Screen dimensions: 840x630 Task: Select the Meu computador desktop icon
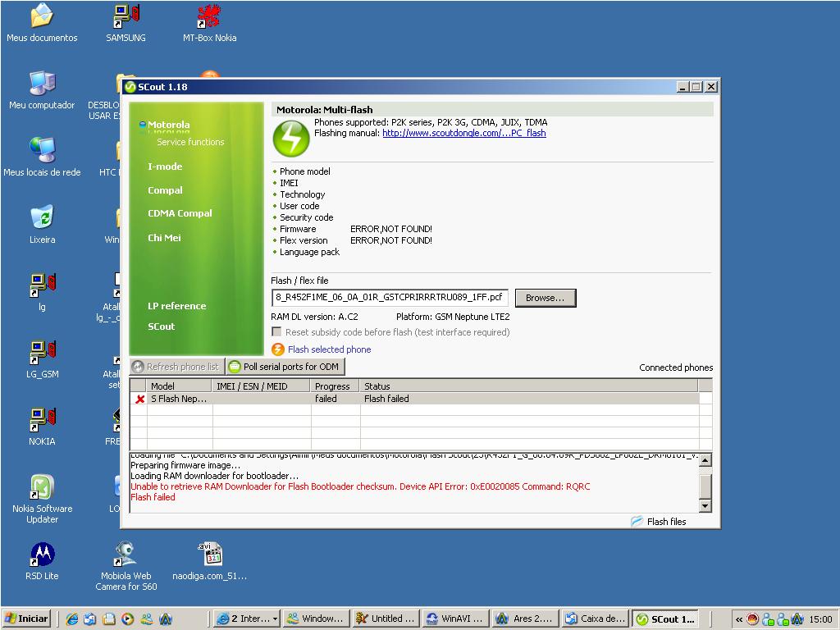point(42,90)
